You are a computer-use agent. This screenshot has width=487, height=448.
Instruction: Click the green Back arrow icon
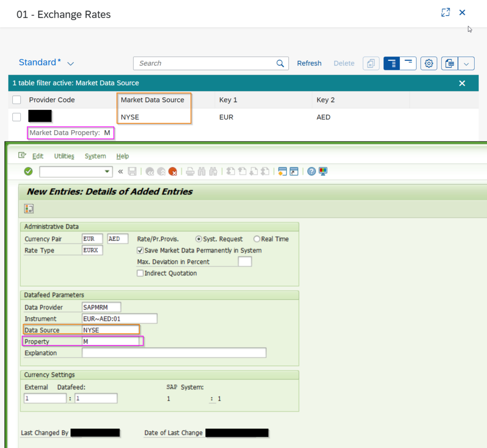point(150,171)
